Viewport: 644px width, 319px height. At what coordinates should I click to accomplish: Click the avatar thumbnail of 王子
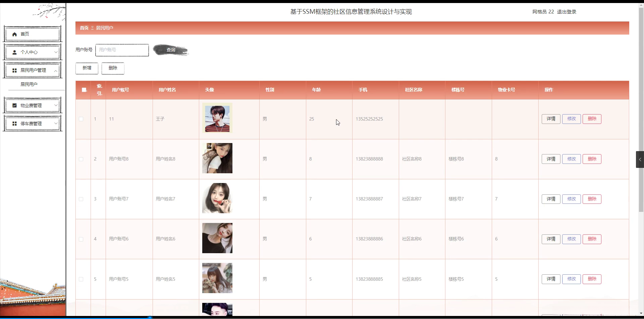point(217,118)
